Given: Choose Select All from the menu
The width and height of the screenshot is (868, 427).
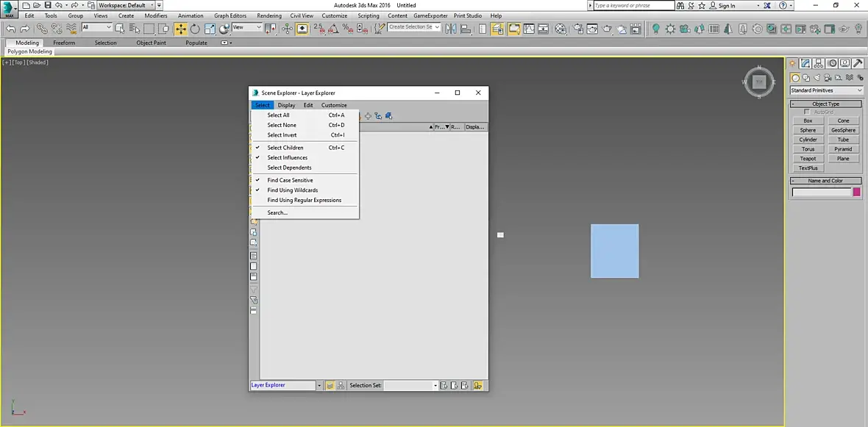Looking at the screenshot, I should coord(278,115).
